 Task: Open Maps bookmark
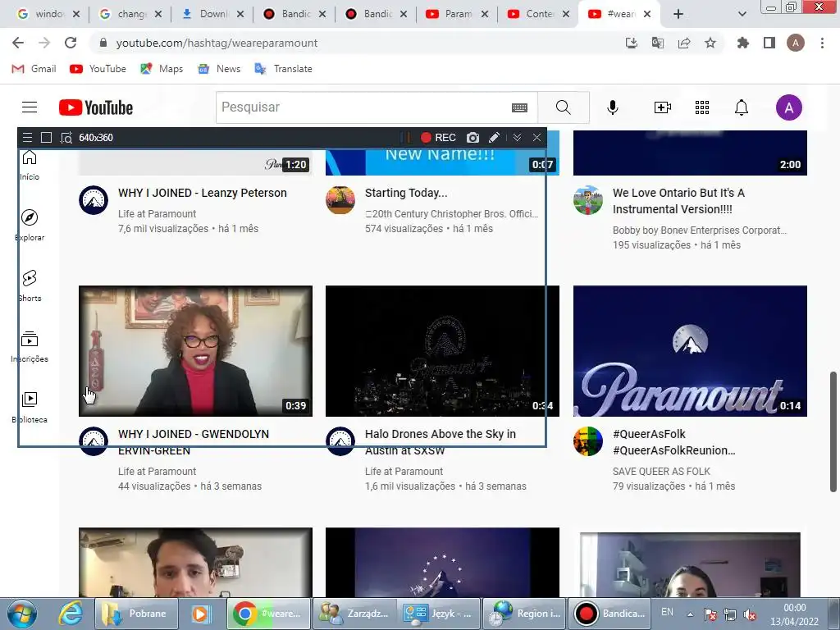coord(162,69)
